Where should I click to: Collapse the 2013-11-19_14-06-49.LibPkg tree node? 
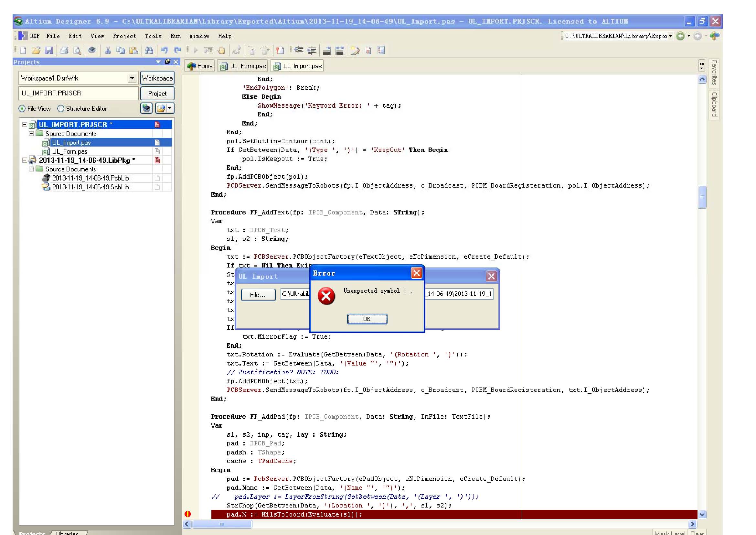tap(25, 160)
